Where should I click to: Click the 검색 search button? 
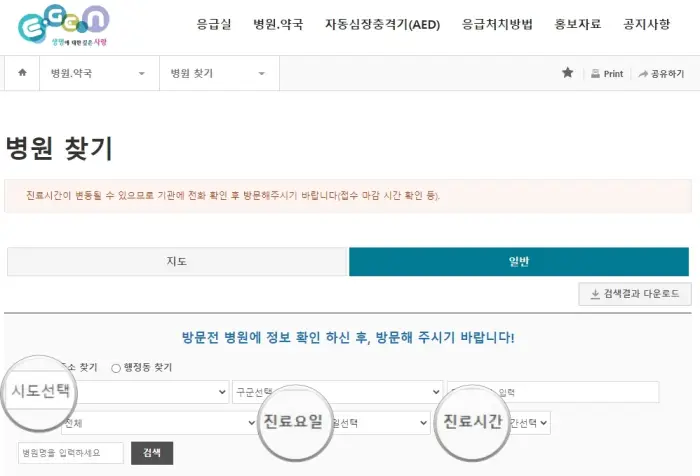tap(152, 453)
